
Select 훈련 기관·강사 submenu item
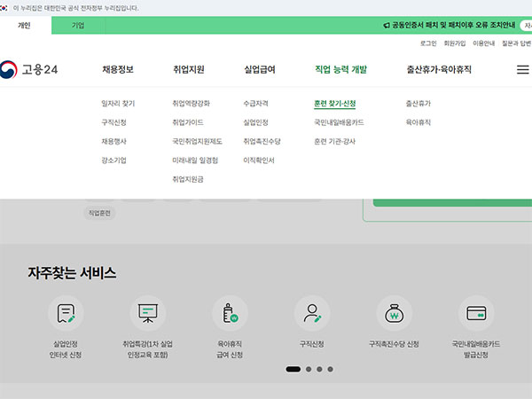(x=335, y=142)
